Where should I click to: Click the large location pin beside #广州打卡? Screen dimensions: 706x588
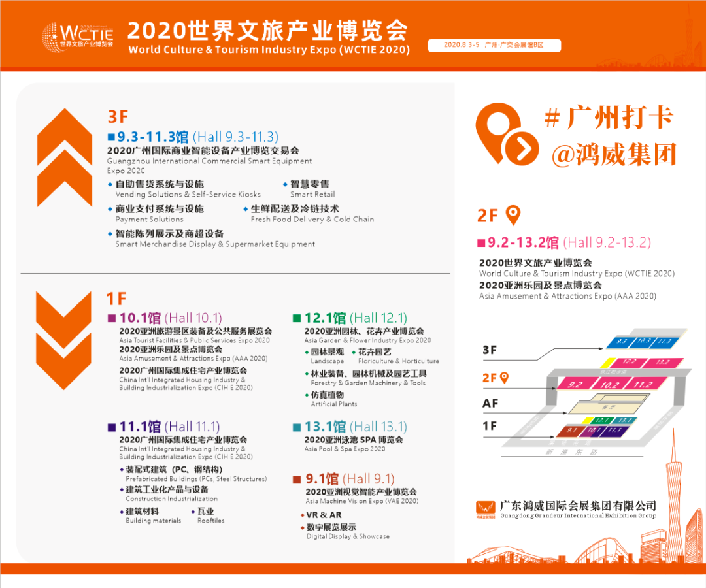507,134
